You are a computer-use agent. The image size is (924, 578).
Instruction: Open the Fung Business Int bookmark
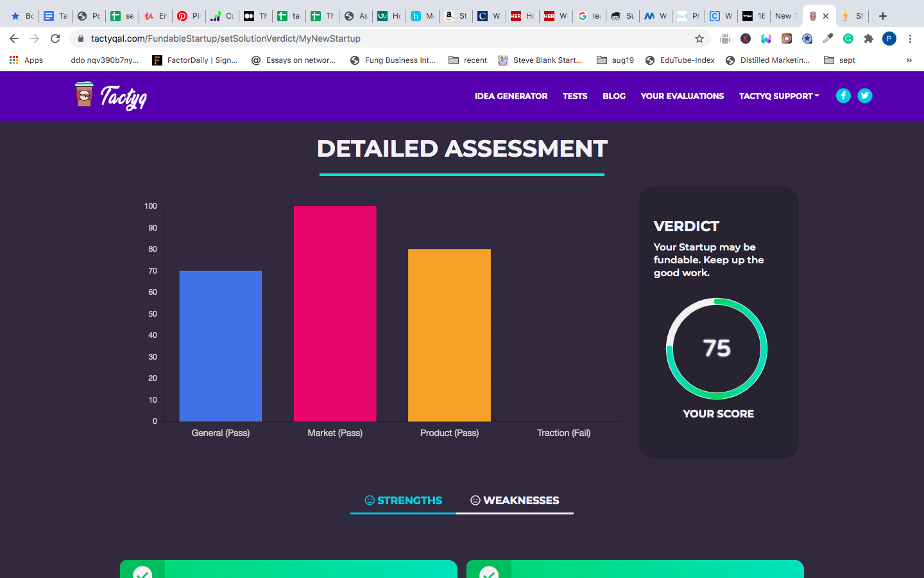pos(393,60)
